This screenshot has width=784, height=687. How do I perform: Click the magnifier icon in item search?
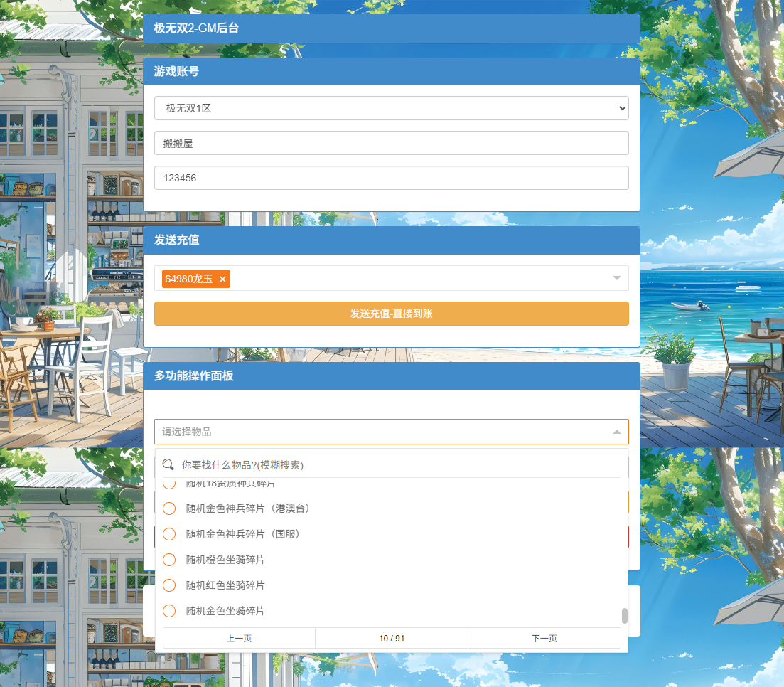pos(168,464)
